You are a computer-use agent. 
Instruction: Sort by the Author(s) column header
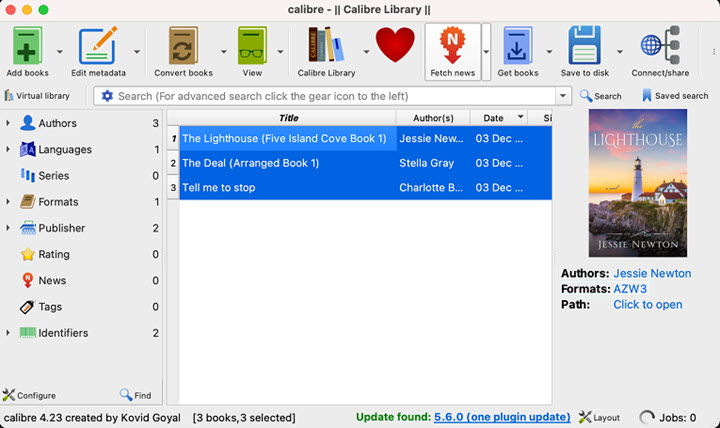pos(433,118)
